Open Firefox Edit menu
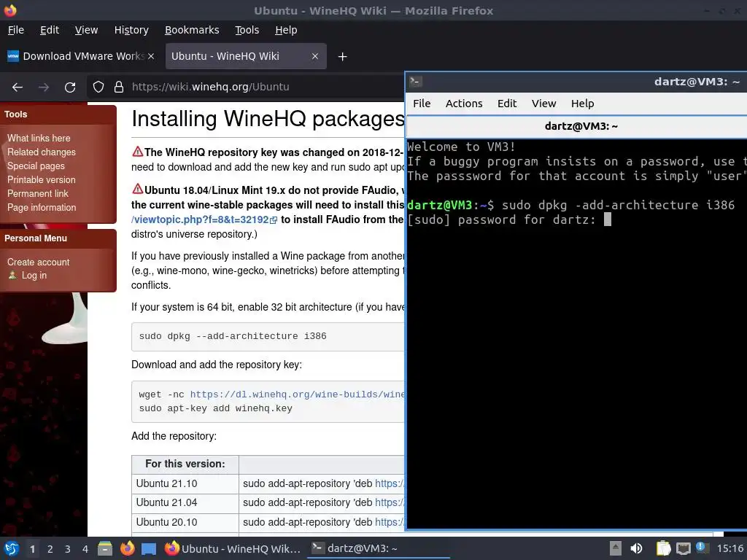 50,30
